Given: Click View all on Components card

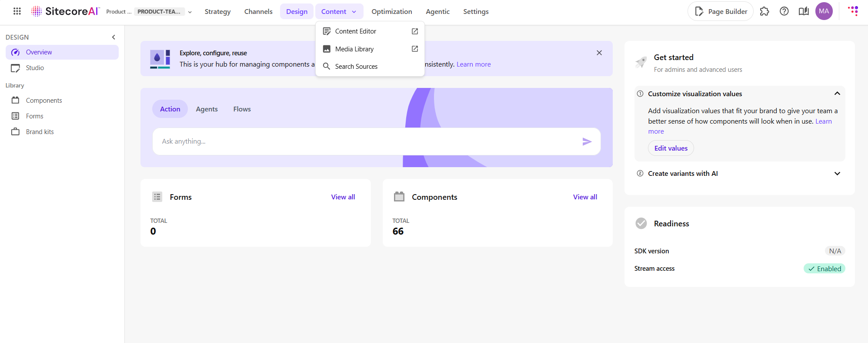Looking at the screenshot, I should click(585, 197).
